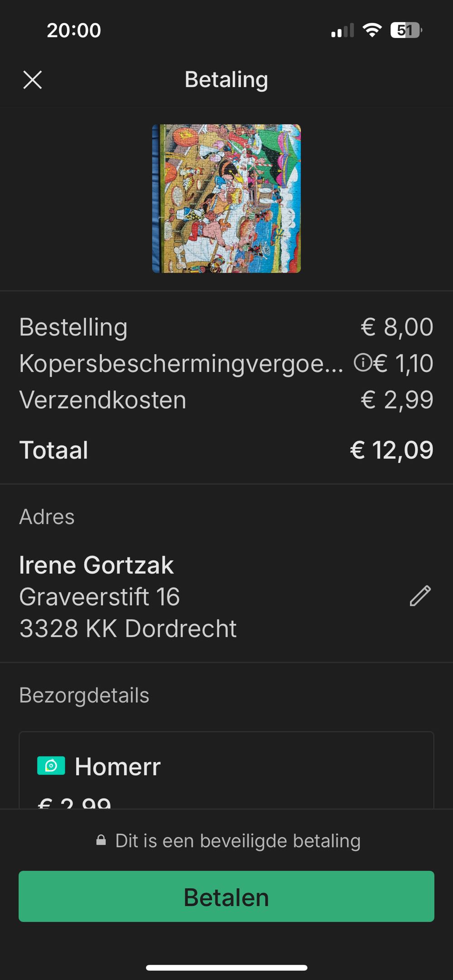Tap the recipient name Irene Gortzak
The width and height of the screenshot is (453, 980).
coord(96,565)
